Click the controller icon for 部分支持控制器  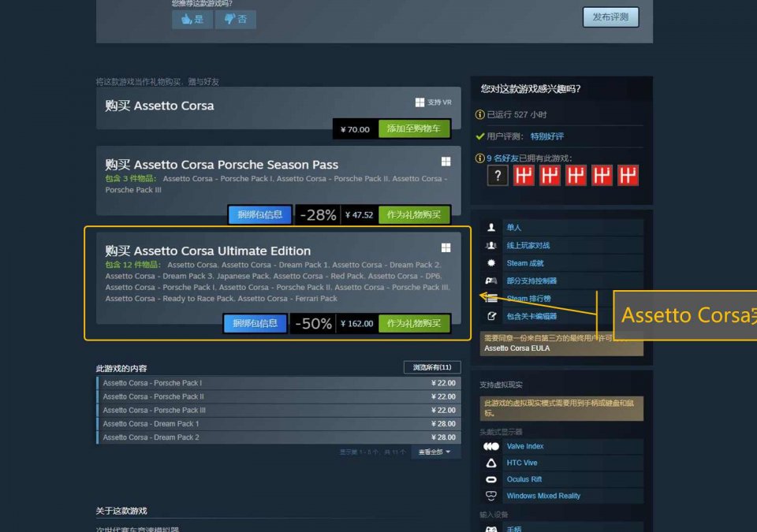(491, 281)
